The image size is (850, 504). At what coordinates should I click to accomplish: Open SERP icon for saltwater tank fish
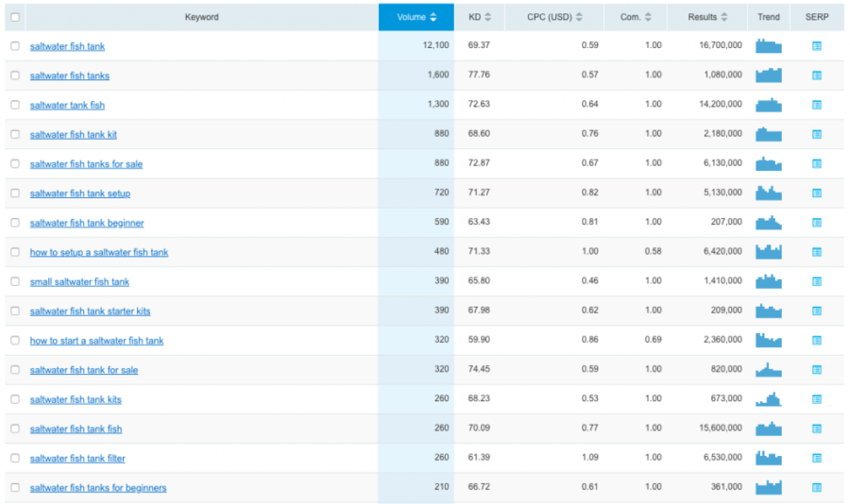tap(816, 105)
